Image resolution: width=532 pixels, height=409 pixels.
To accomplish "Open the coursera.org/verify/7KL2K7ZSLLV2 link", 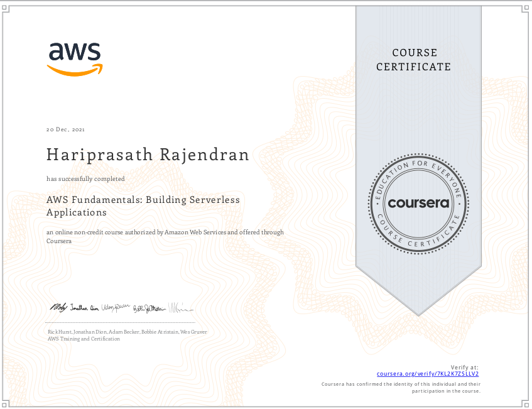I will [428, 374].
